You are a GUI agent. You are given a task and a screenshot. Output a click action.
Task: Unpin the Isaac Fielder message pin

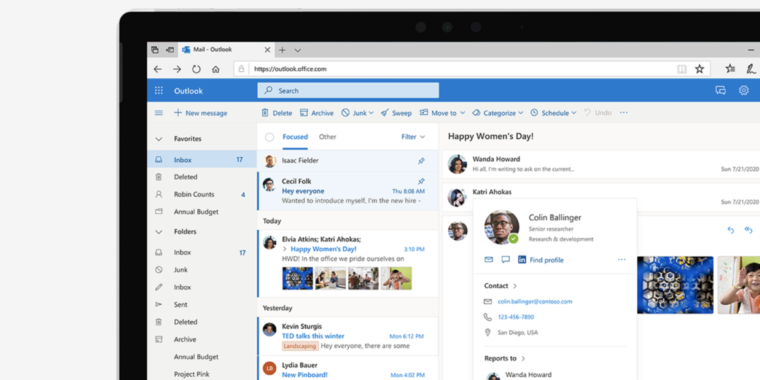421,161
